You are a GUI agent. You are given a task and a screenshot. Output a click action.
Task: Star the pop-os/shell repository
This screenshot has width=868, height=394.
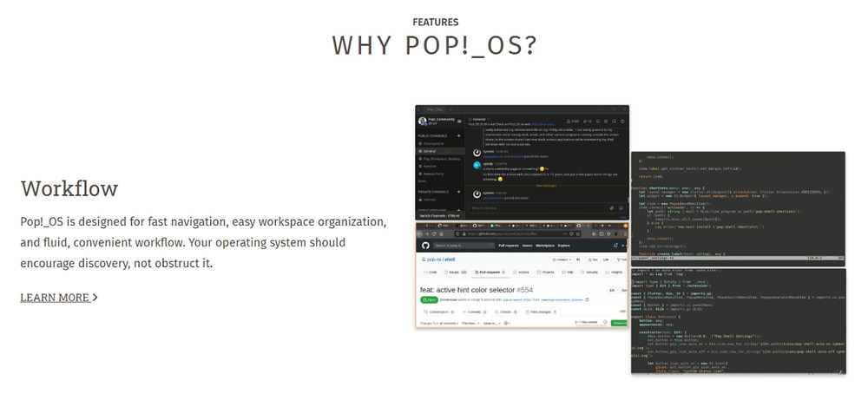click(x=593, y=259)
